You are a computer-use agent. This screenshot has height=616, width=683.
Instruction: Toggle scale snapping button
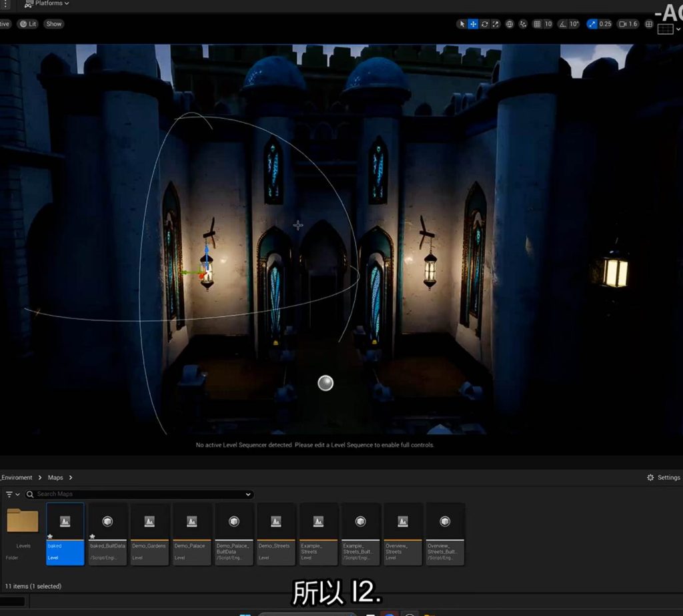pyautogui.click(x=592, y=24)
